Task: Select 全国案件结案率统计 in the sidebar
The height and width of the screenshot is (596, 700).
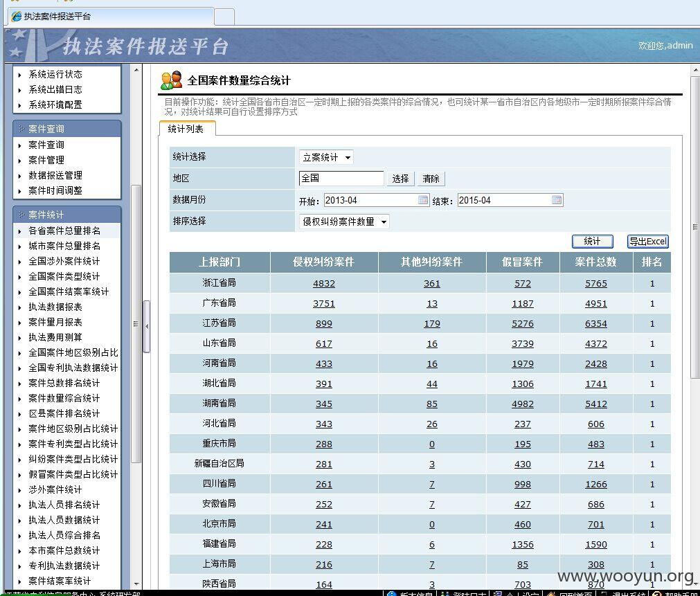Action: tap(69, 291)
